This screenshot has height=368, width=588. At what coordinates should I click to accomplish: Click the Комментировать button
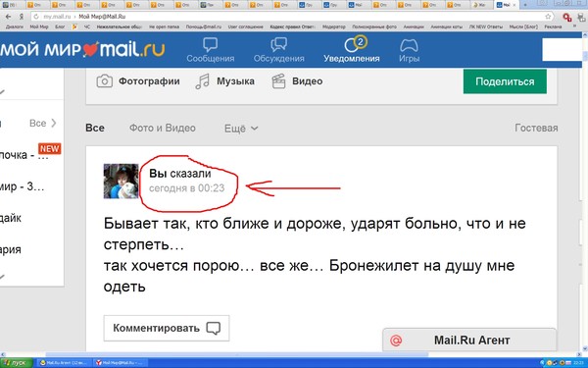(167, 328)
